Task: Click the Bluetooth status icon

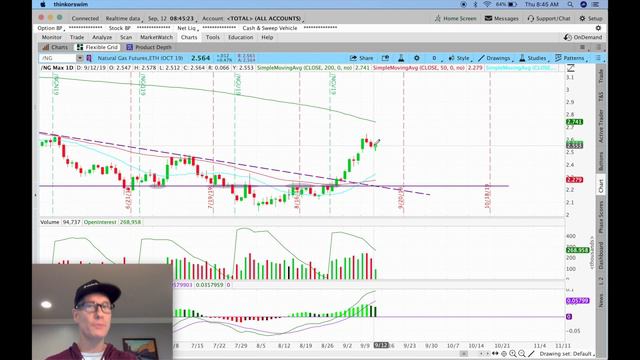Action: [475, 4]
